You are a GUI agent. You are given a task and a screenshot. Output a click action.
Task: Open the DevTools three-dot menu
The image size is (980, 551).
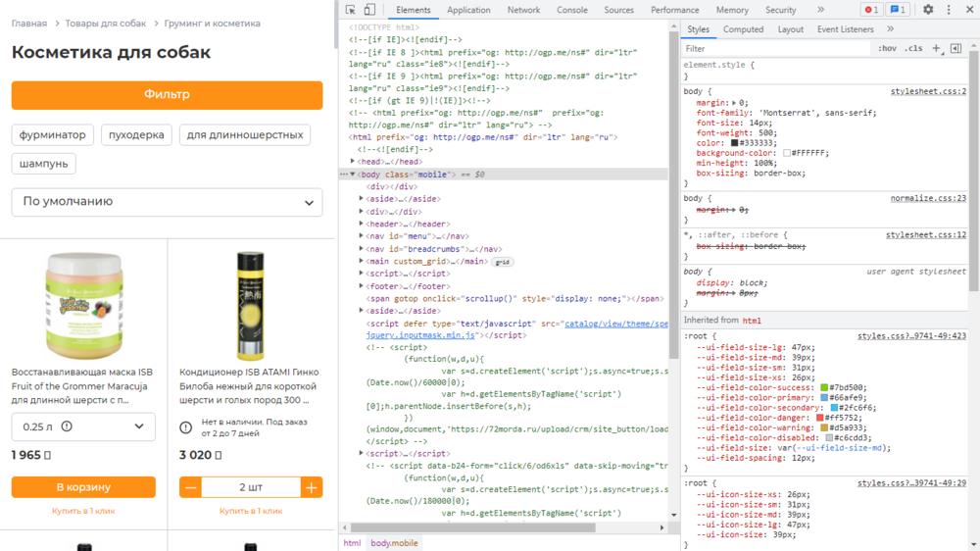point(949,10)
